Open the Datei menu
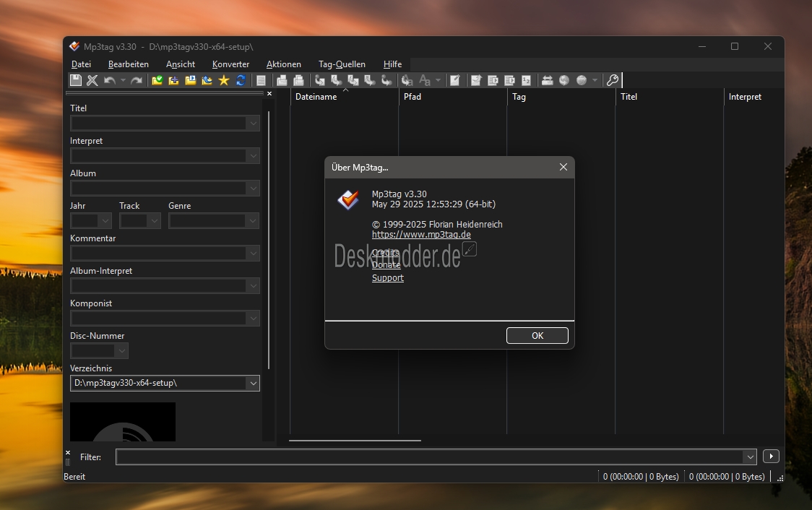The height and width of the screenshot is (510, 812). pos(82,64)
